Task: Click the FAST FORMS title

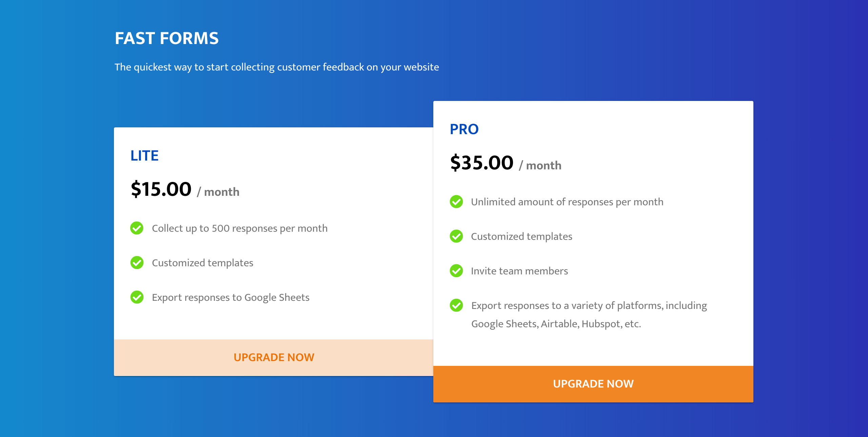Action: coord(167,38)
